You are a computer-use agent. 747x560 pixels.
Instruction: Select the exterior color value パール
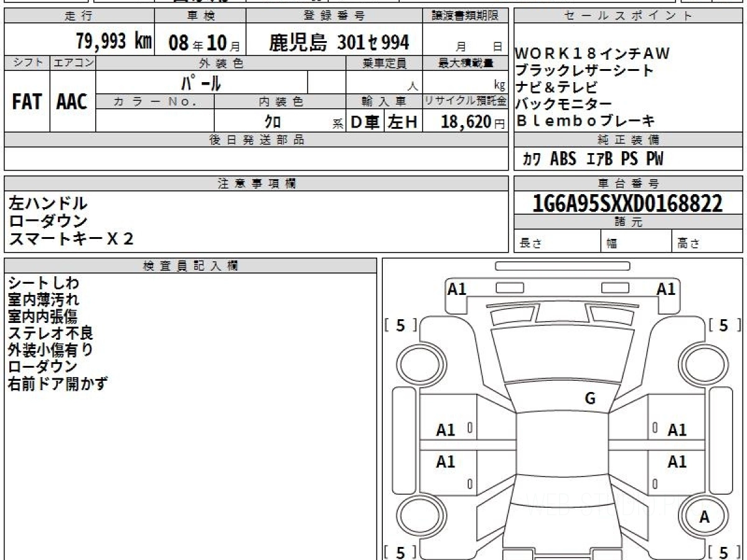[x=201, y=82]
